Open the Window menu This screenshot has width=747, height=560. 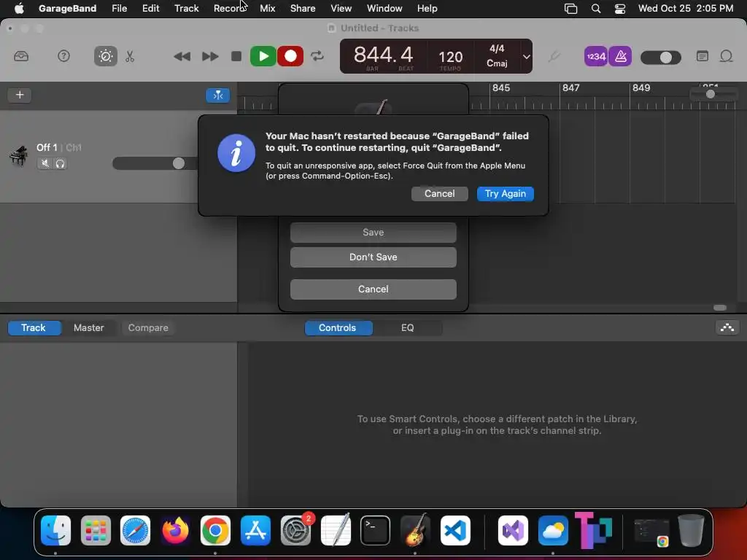384,8
